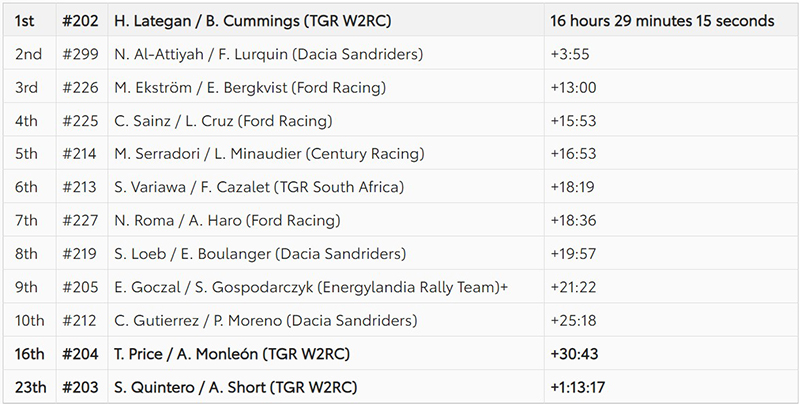The image size is (800, 404).
Task: Select the 7th position cell
Action: click(x=28, y=221)
